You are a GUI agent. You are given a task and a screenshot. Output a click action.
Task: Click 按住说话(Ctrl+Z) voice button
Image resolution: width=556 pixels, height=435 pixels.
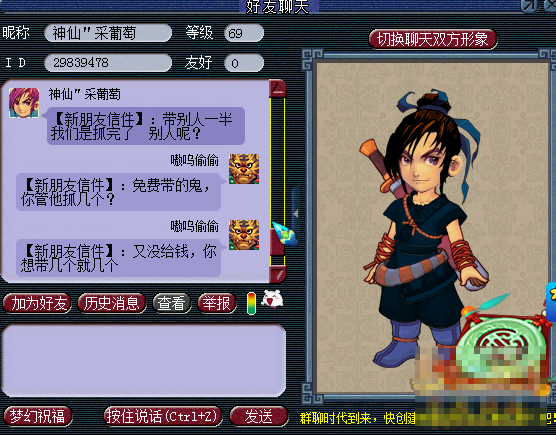click(163, 416)
